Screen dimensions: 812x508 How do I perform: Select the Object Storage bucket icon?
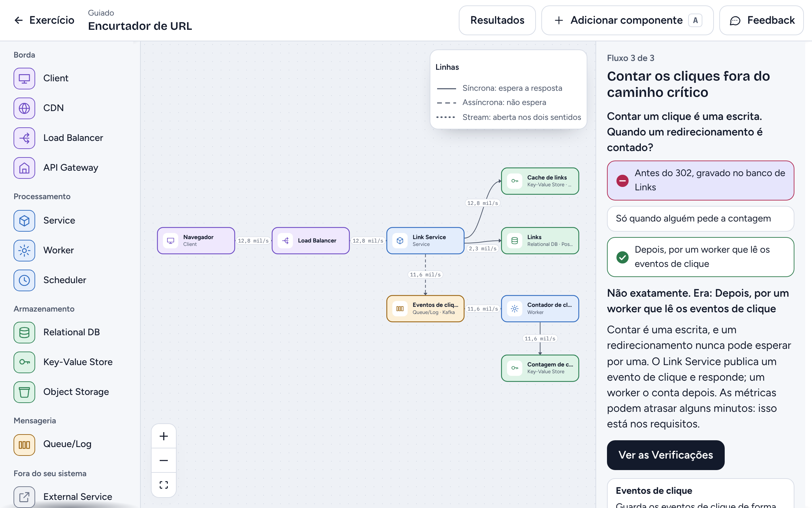24,392
